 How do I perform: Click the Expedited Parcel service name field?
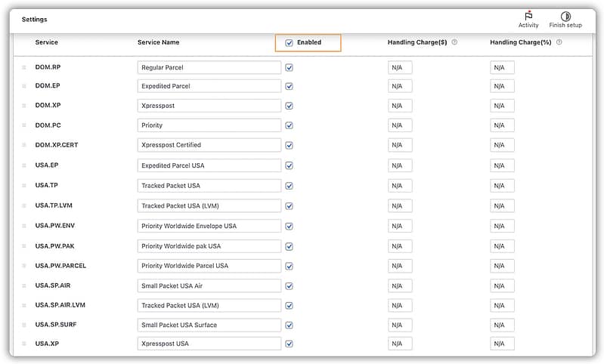tap(209, 86)
